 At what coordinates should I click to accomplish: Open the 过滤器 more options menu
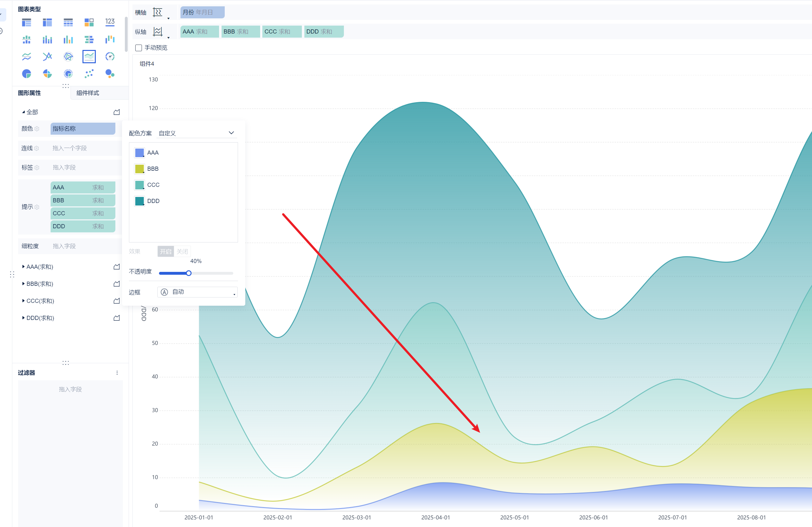click(x=117, y=373)
